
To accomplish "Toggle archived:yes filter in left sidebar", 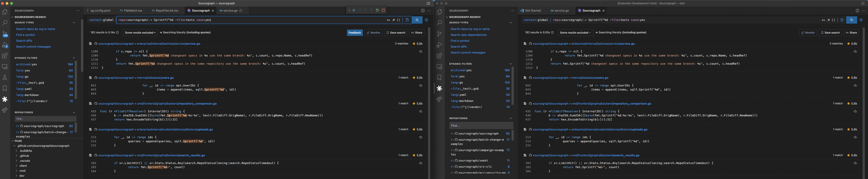I will coord(44,64).
